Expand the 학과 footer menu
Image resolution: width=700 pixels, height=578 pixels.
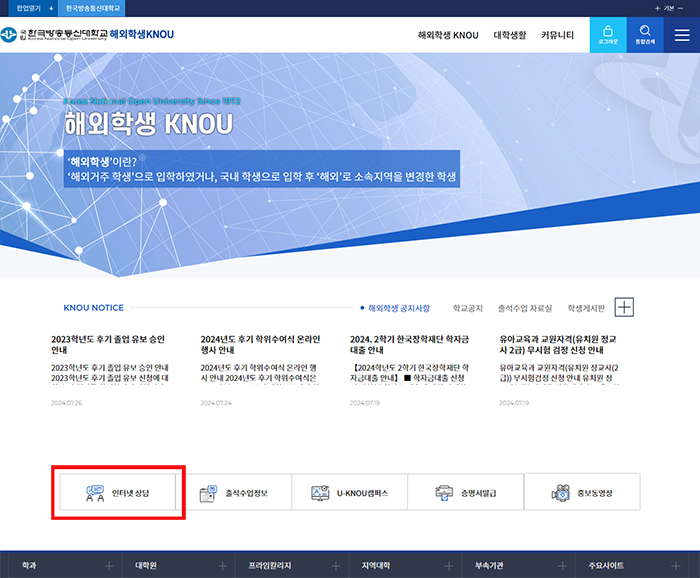[108, 566]
